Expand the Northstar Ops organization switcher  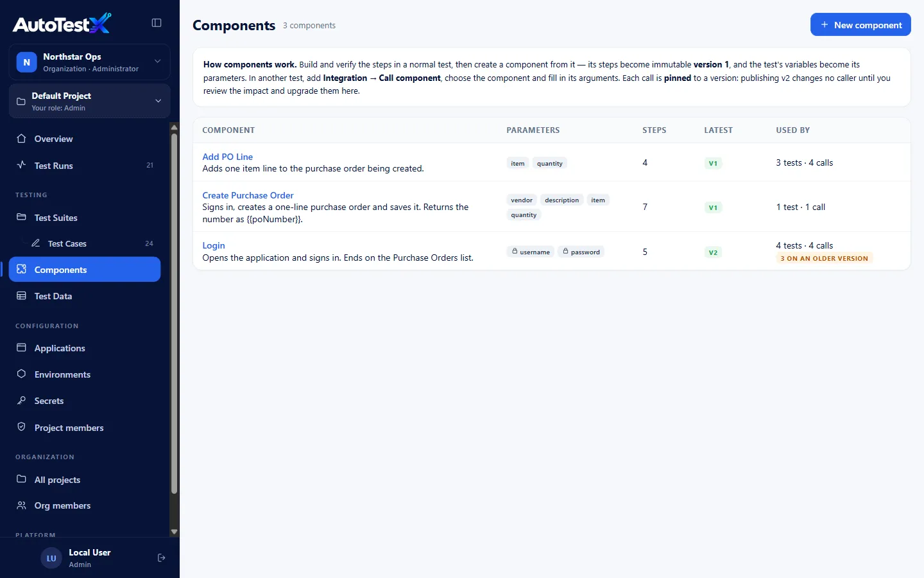[158, 62]
